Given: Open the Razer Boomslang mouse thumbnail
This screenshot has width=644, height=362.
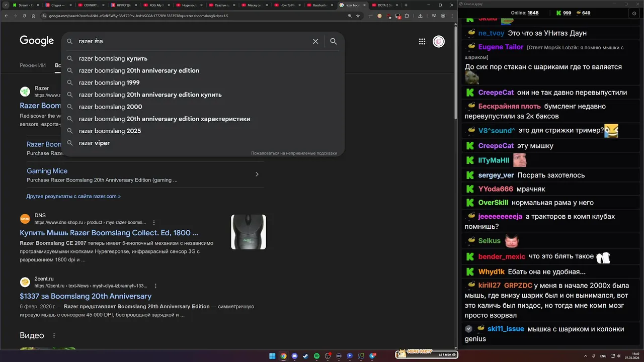Looking at the screenshot, I should pos(249,232).
